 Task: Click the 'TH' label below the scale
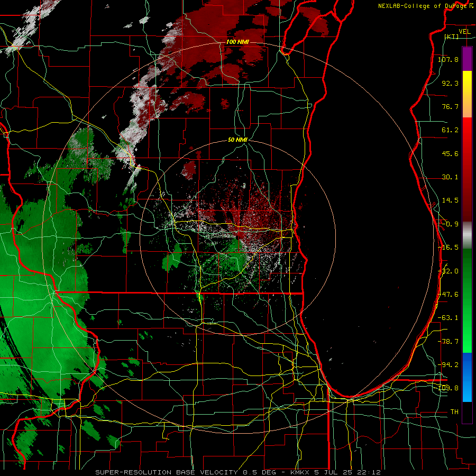[x=454, y=411]
